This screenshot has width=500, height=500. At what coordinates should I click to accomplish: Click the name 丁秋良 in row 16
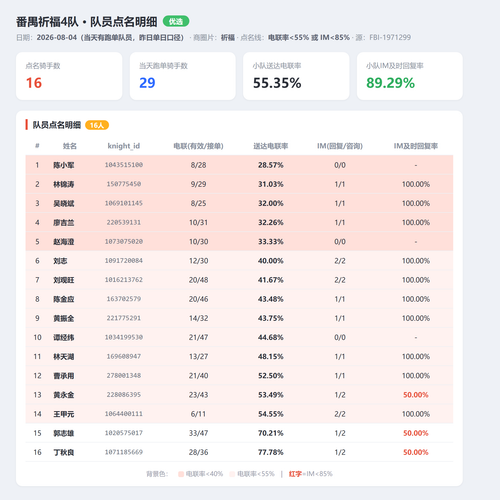(x=64, y=453)
